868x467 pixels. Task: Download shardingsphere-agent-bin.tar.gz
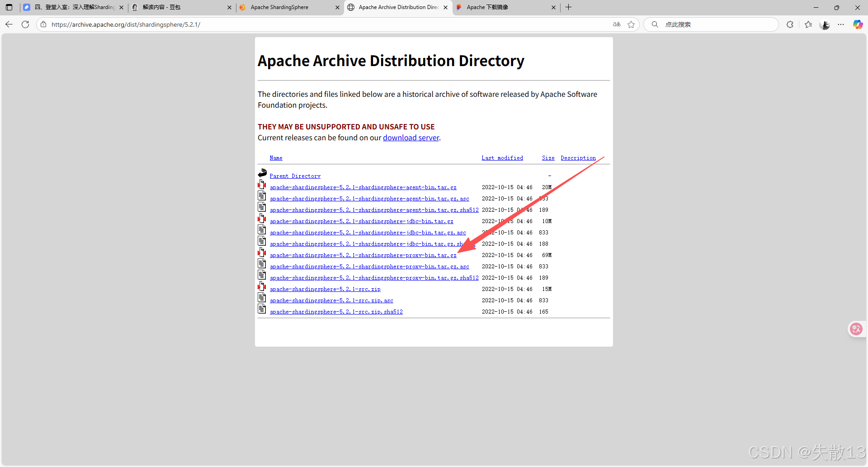tap(363, 187)
